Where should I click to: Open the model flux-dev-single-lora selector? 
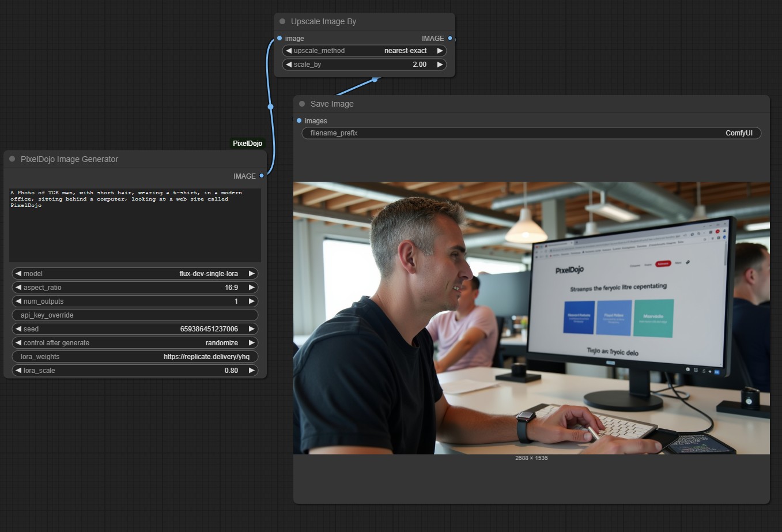click(135, 274)
